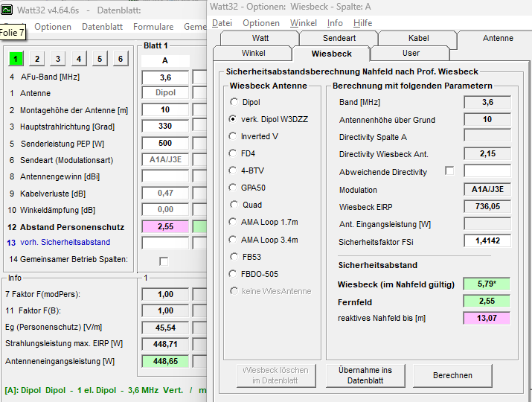Click Montagehöhe field showing 10
Viewport: 532px width, 402px height.
pos(165,109)
